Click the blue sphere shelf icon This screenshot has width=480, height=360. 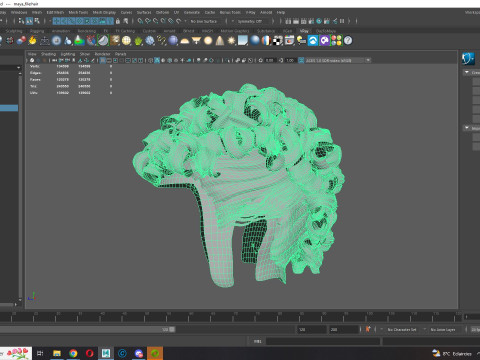[x=173, y=41]
